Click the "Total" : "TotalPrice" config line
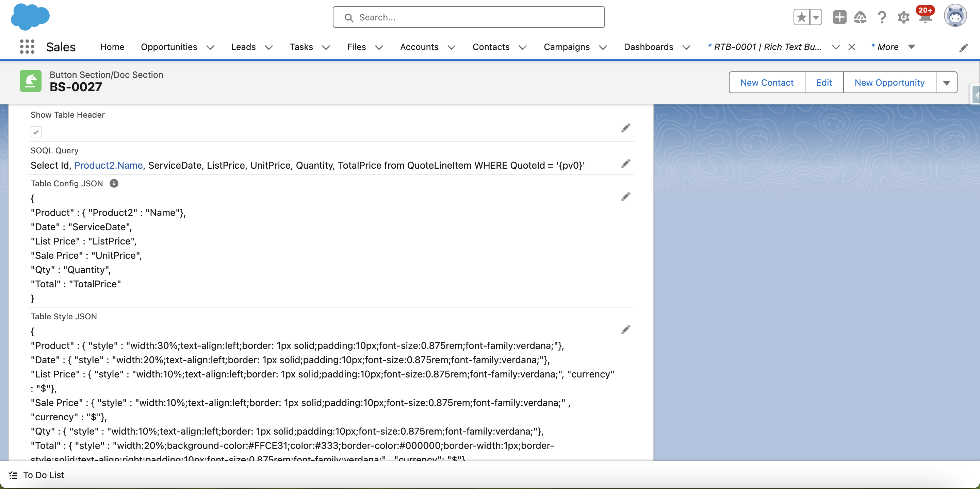This screenshot has height=489, width=980. (76, 284)
